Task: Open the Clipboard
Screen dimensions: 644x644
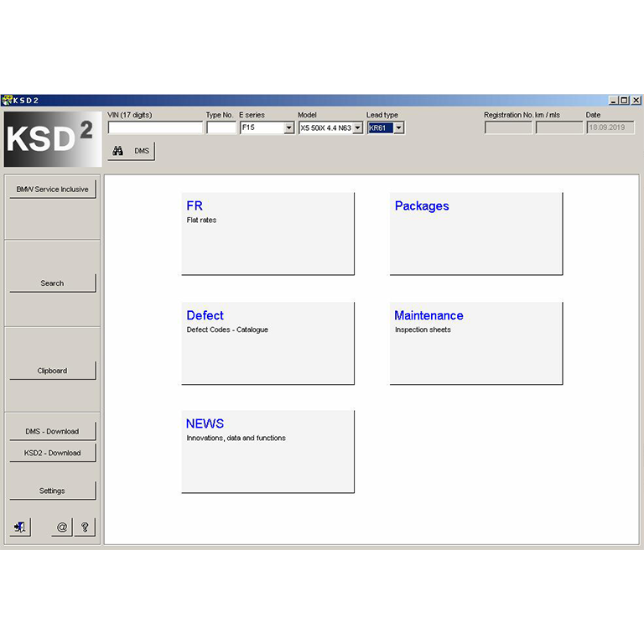Action: tap(53, 371)
